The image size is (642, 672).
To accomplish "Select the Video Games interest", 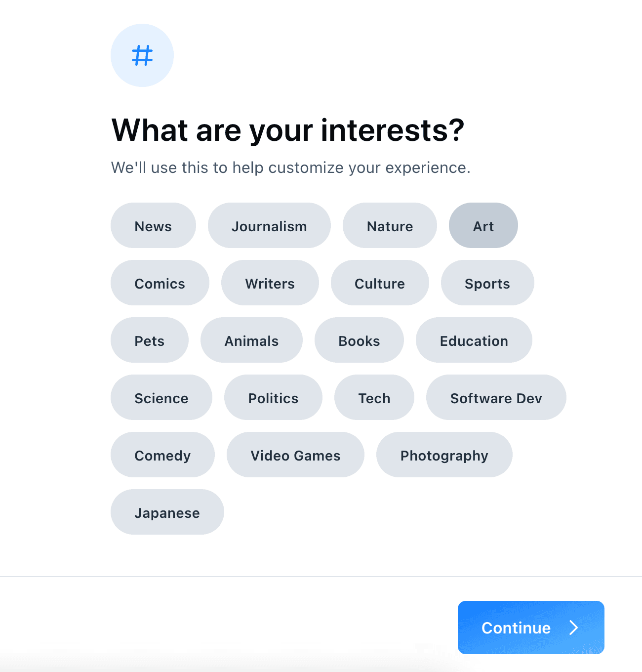I will [x=295, y=455].
